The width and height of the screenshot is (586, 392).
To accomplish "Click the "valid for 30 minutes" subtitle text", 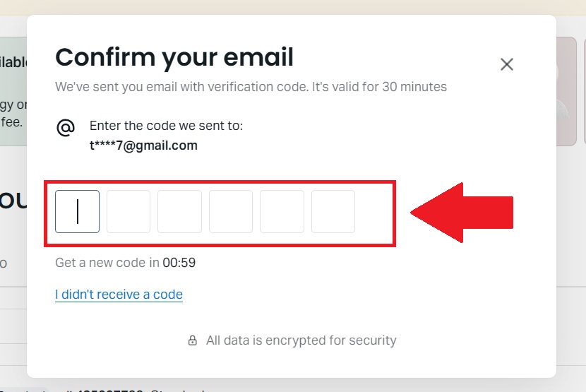I will pos(251,87).
